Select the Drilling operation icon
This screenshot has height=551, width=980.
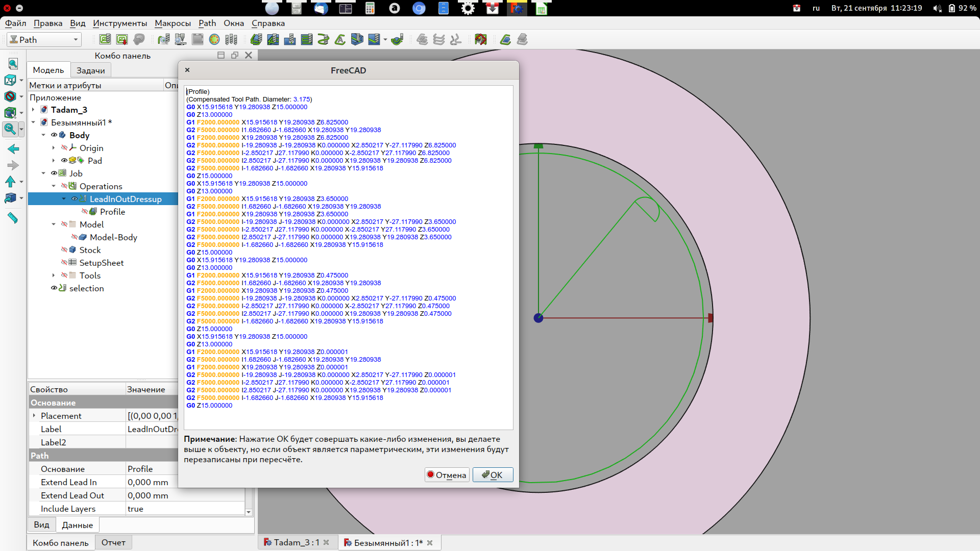click(290, 39)
